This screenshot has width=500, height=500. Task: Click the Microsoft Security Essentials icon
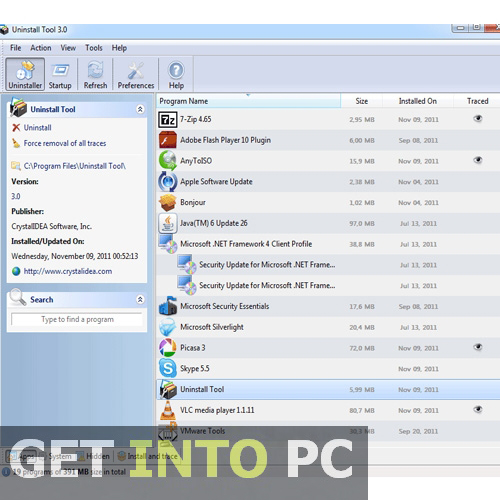(168, 306)
